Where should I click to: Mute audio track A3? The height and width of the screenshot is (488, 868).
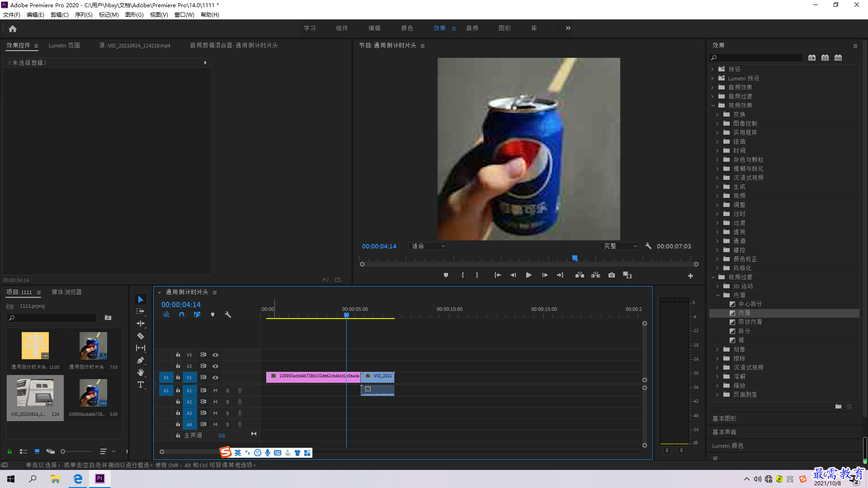click(215, 413)
